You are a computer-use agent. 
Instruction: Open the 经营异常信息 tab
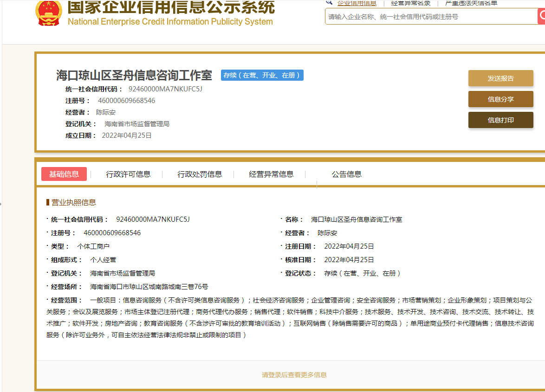tap(271, 174)
